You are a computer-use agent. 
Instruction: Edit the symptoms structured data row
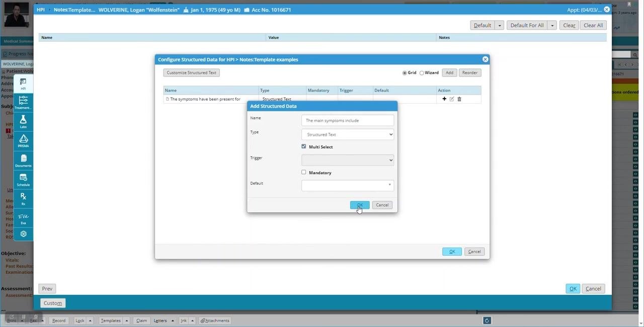pos(452,99)
